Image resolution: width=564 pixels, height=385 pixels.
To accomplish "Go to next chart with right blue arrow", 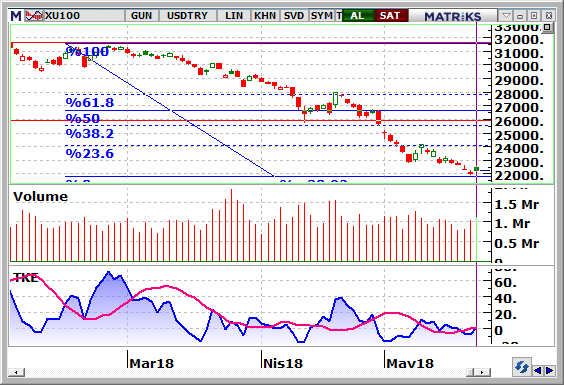I will coord(550,370).
